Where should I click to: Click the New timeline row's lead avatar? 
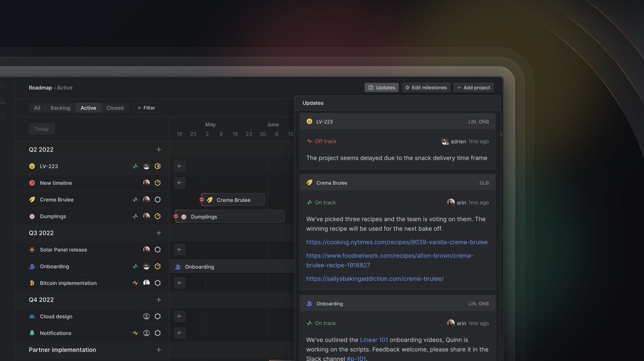[147, 183]
